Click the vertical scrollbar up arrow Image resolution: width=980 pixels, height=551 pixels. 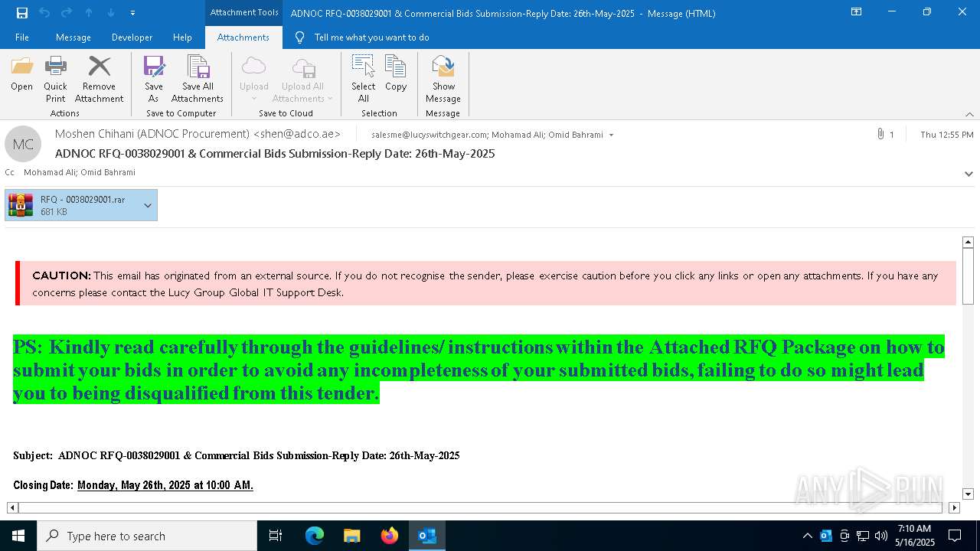[x=968, y=242]
